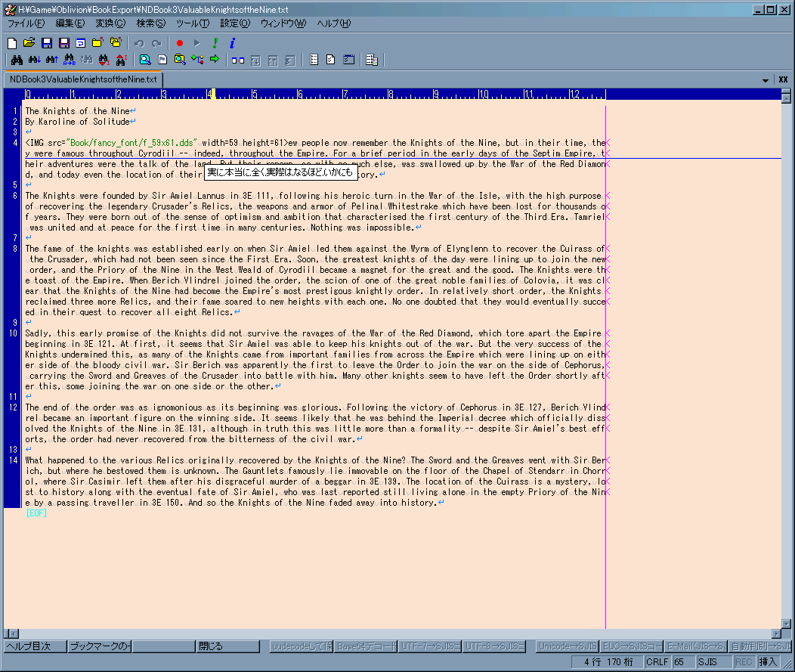The image size is (795, 672).
Task: Open the 設定(O) menu
Action: click(235, 23)
